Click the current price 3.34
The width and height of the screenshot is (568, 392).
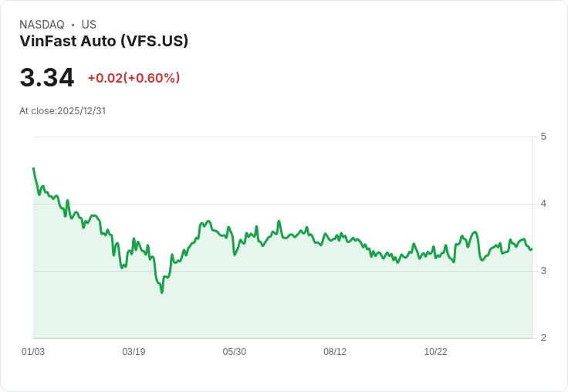tap(47, 78)
